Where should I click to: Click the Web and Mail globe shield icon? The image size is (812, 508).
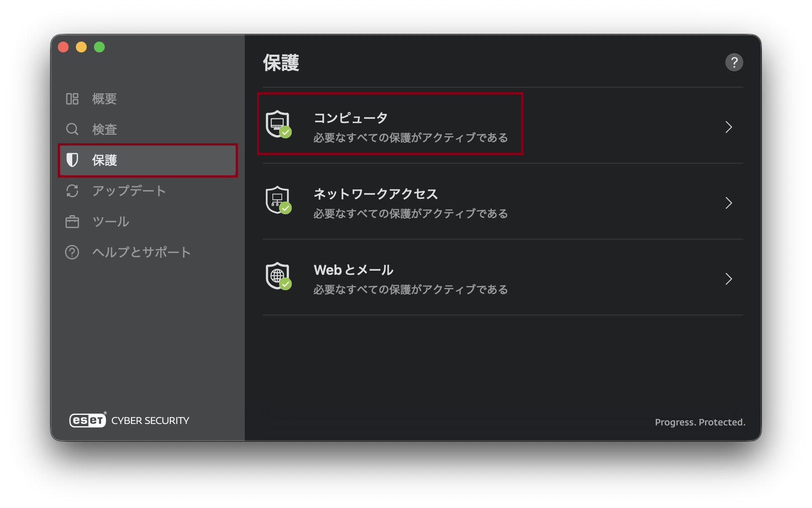[278, 276]
